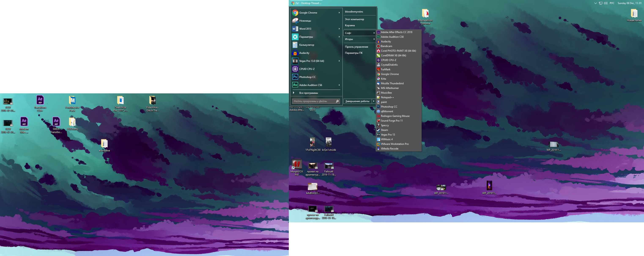This screenshot has height=256, width=644.
Task: Open Панель управления
Action: [359, 47]
